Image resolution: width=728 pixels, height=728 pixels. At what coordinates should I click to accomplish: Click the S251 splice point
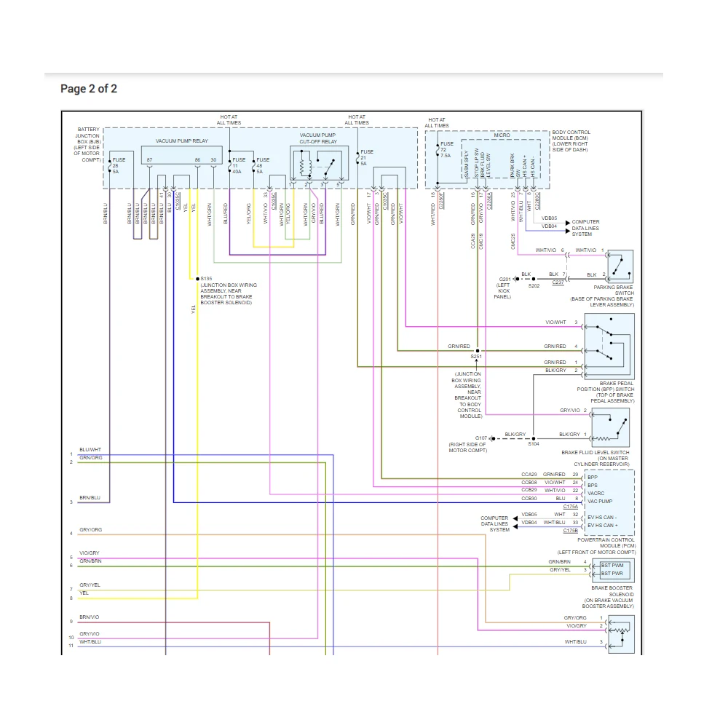[477, 351]
